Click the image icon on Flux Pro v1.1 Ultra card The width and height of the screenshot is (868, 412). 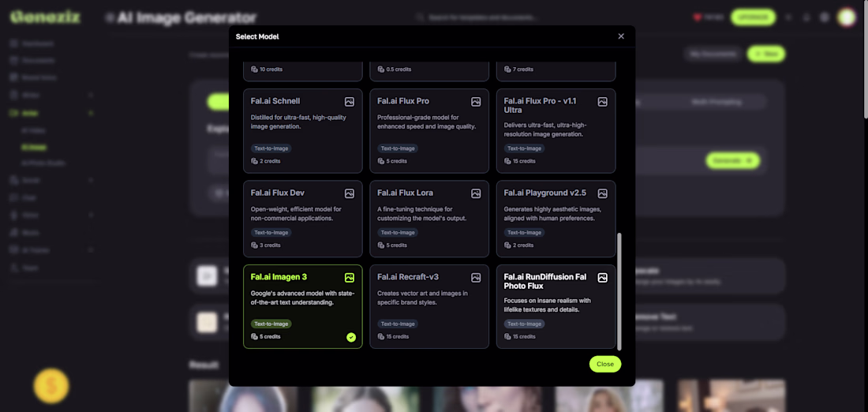(603, 102)
